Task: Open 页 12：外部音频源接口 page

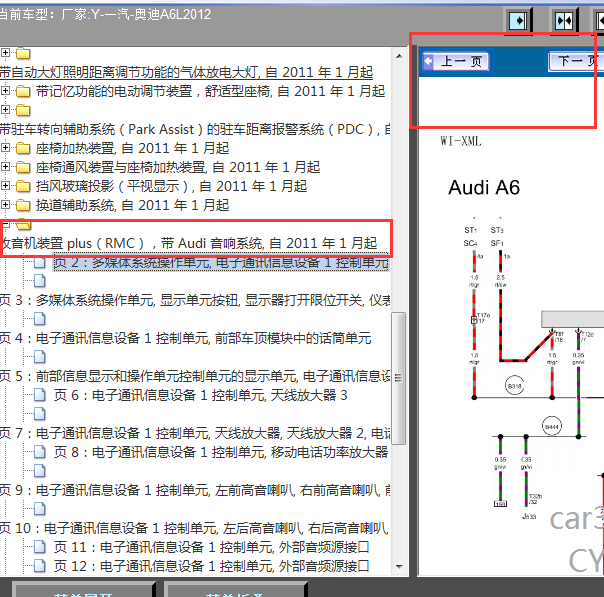Action: [211, 566]
